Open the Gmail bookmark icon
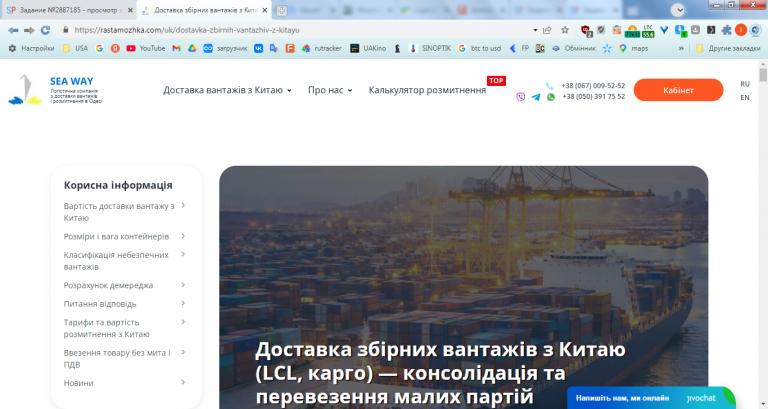Screen dimensions: 768x409 coord(176,48)
